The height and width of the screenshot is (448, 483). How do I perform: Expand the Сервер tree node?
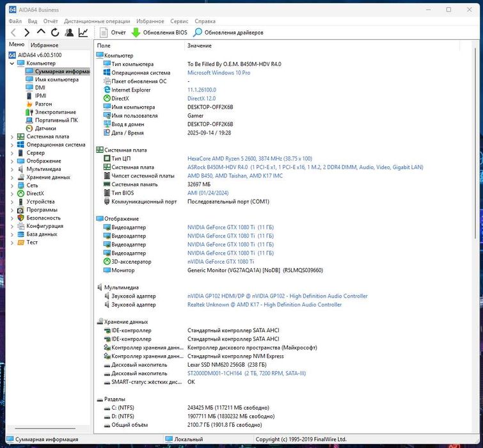[12, 153]
